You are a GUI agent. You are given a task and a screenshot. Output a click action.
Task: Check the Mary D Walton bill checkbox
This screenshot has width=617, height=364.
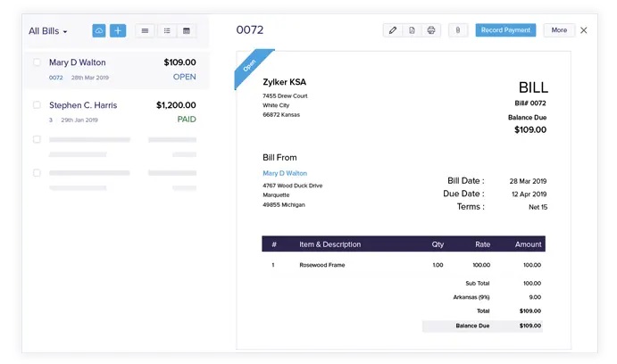click(37, 62)
